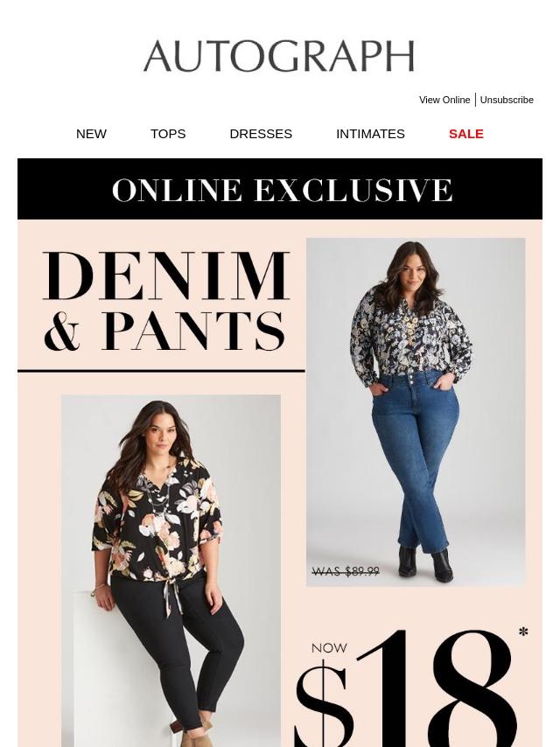
Task: Click the small NOW label
Action: pyautogui.click(x=329, y=648)
